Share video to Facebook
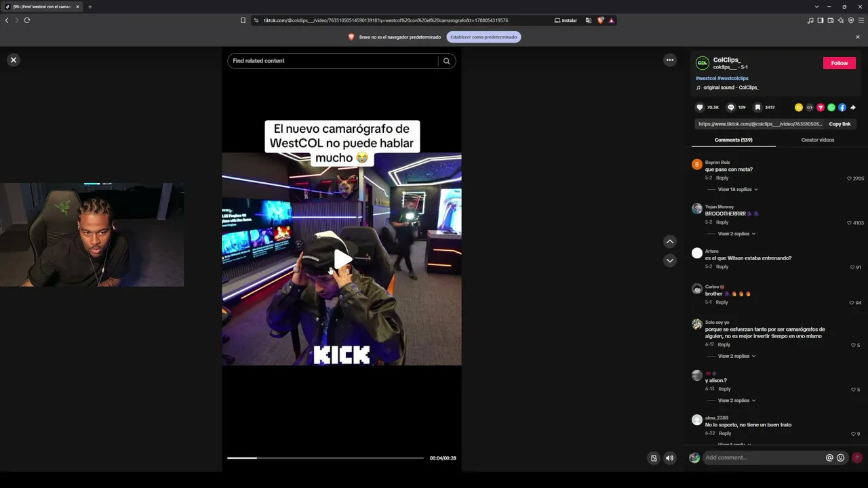The image size is (868, 488). pos(842,107)
